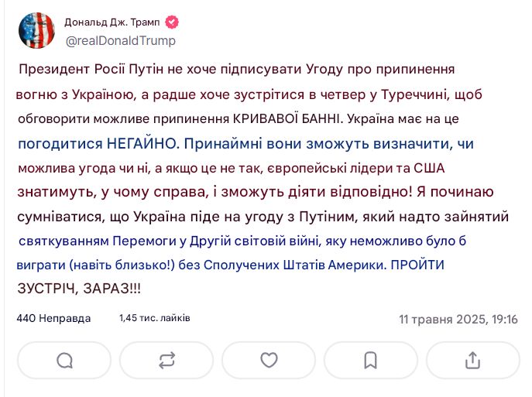Click the reply speech bubble icon
This screenshot has width=532, height=397.
click(x=65, y=360)
